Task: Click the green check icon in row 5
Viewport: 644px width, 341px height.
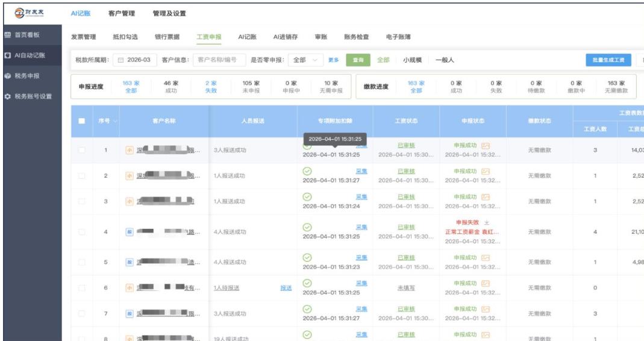Action: pos(307,258)
